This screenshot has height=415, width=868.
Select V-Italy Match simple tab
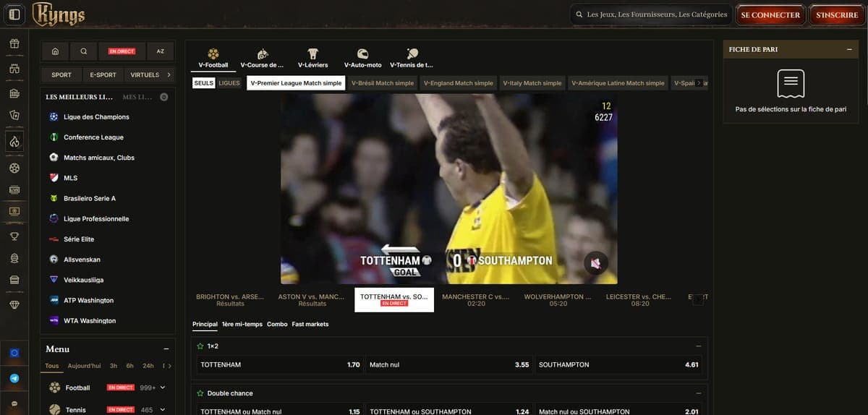pos(532,83)
